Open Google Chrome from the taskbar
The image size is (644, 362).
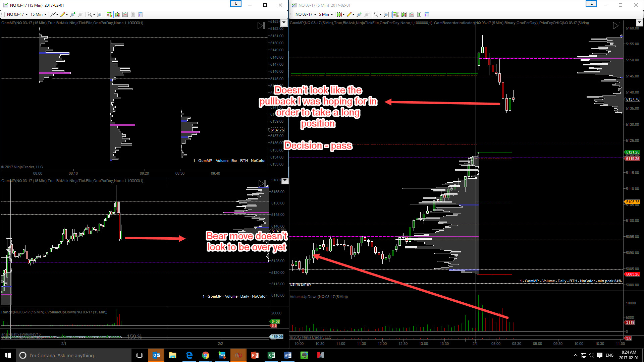point(206,355)
